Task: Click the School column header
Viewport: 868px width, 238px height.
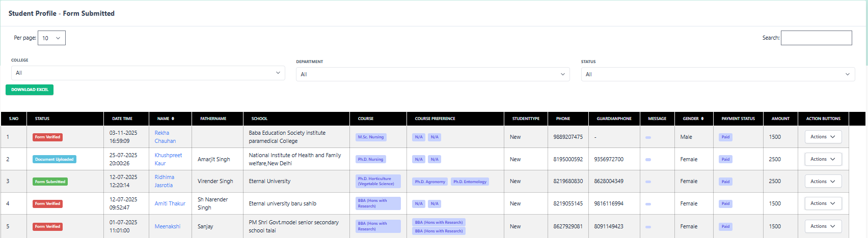Action: tap(296, 118)
